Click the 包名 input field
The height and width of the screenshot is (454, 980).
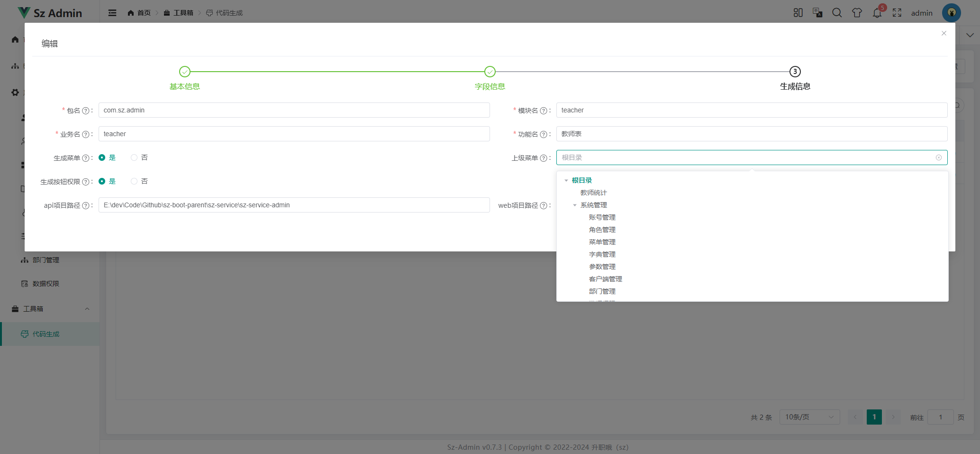click(x=294, y=110)
